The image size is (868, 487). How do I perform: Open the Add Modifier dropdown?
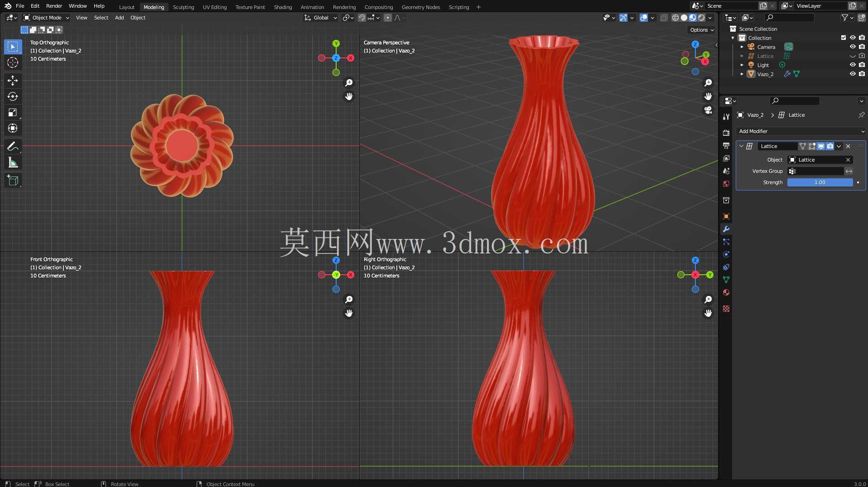[801, 131]
